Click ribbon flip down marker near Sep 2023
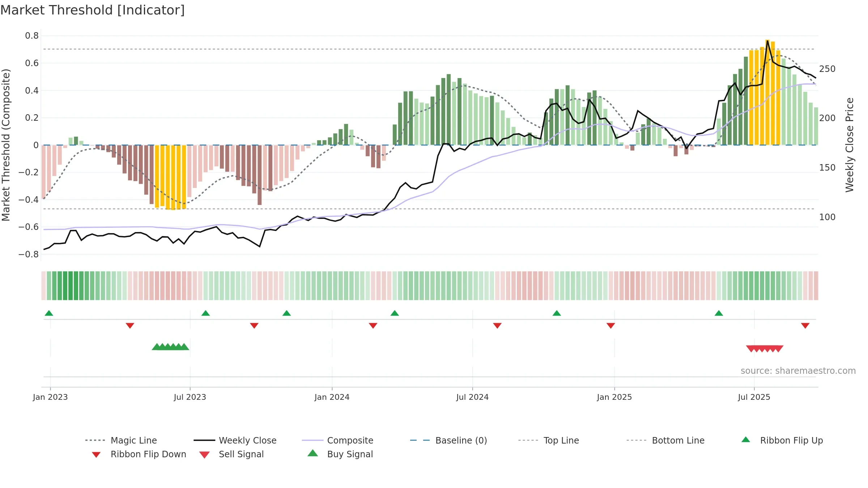This screenshot has height=488, width=868. pos(254,326)
